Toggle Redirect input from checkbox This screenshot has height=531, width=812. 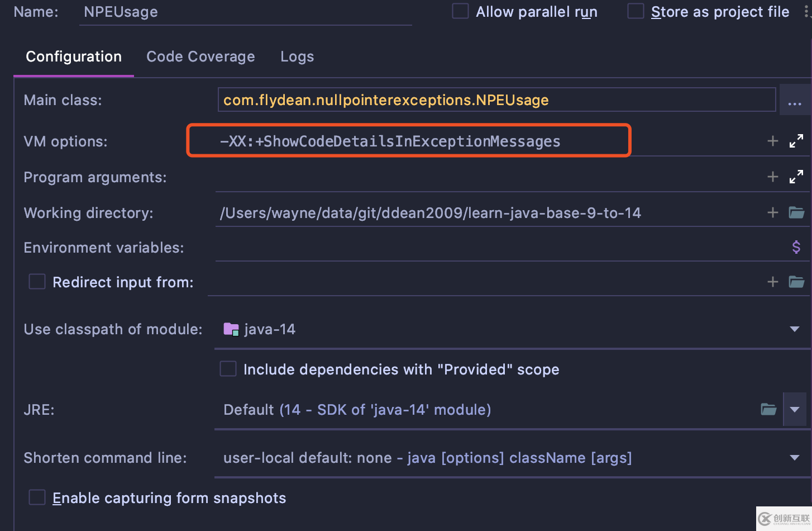37,282
